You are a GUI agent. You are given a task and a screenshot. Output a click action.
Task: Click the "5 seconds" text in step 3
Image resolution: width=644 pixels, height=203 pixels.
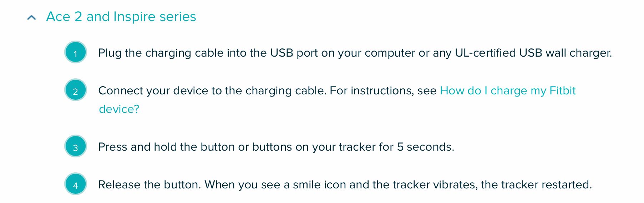[x=425, y=147]
